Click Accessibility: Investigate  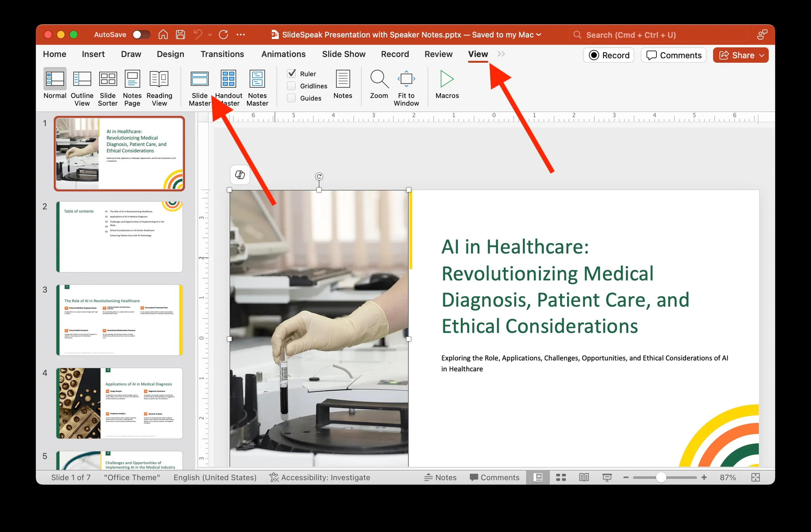[320, 477]
